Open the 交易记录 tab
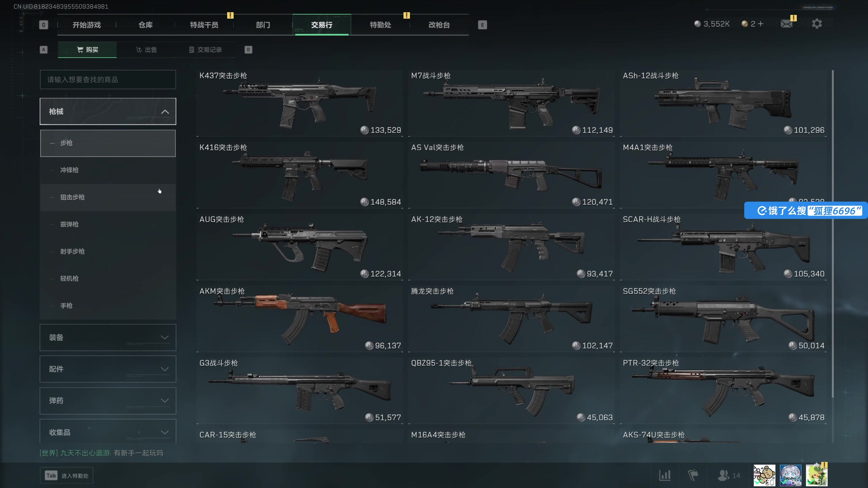The width and height of the screenshot is (868, 488). [x=205, y=50]
